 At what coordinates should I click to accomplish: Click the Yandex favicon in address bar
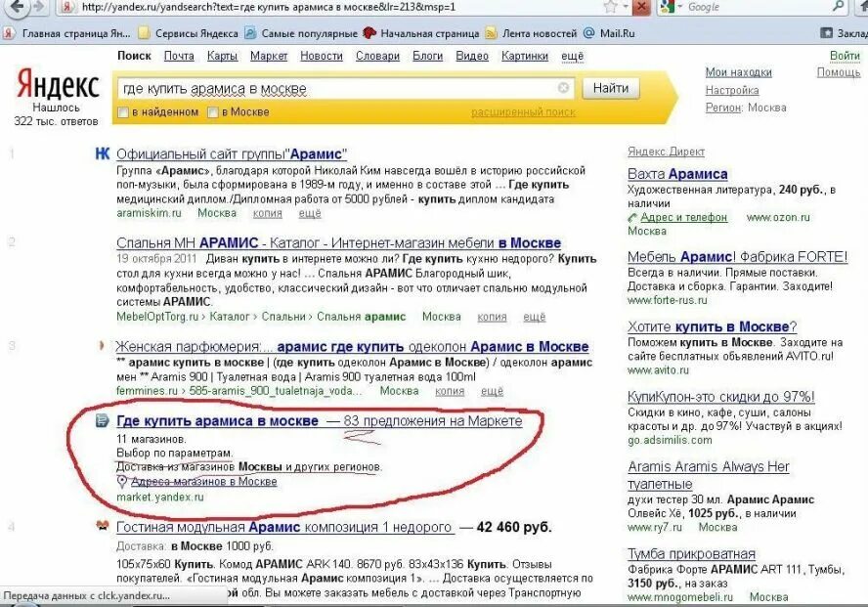[67, 7]
